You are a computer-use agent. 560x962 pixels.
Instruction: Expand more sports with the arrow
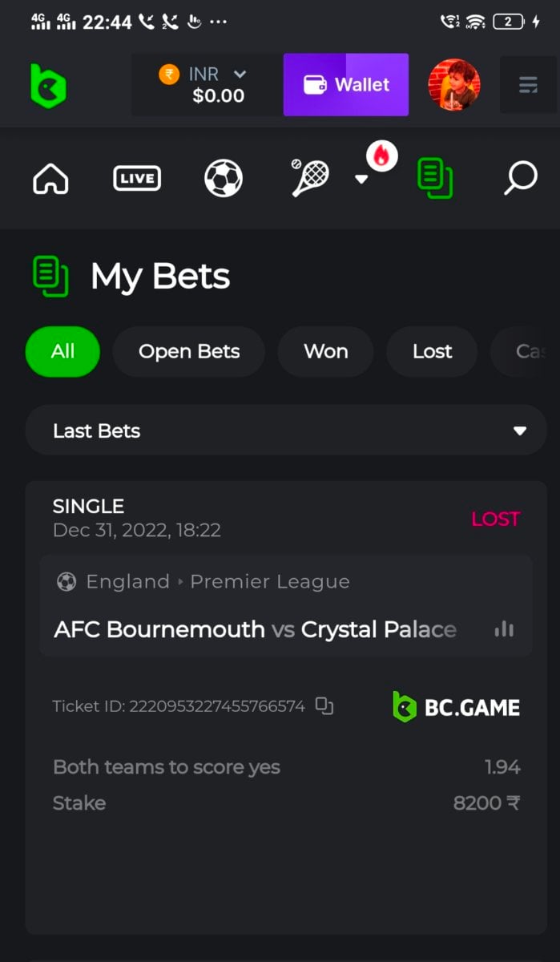361,179
